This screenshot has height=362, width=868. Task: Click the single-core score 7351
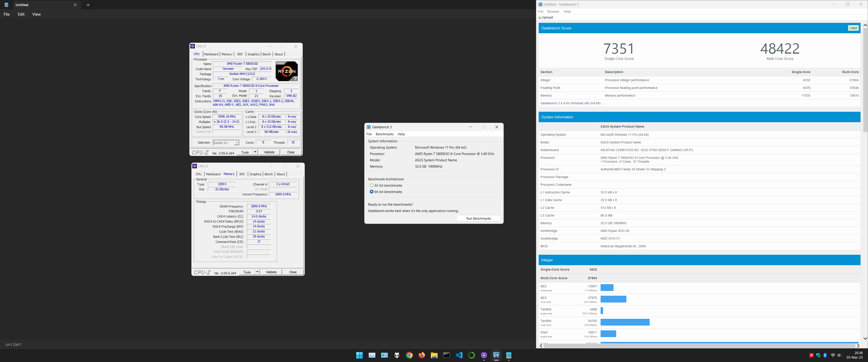click(x=619, y=49)
